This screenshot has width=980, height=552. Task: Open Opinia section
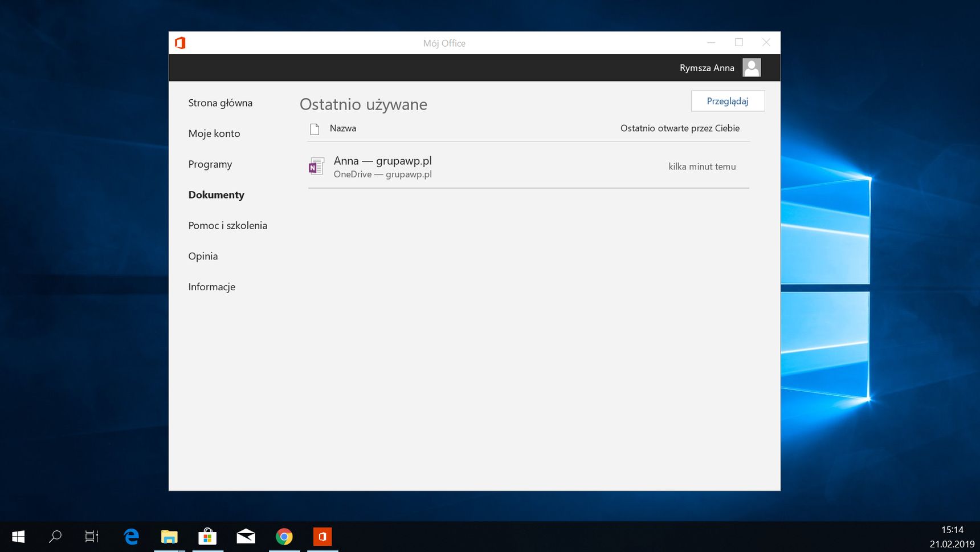(x=203, y=256)
